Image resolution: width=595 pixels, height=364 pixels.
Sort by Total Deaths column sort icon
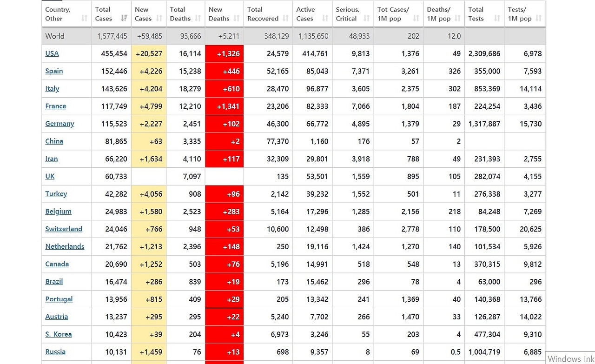(198, 19)
